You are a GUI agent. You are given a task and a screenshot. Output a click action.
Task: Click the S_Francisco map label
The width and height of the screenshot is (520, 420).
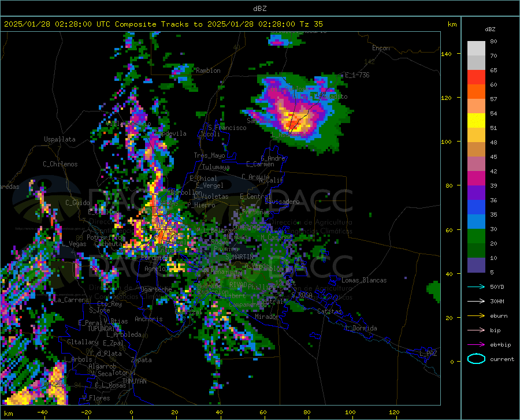227,128
